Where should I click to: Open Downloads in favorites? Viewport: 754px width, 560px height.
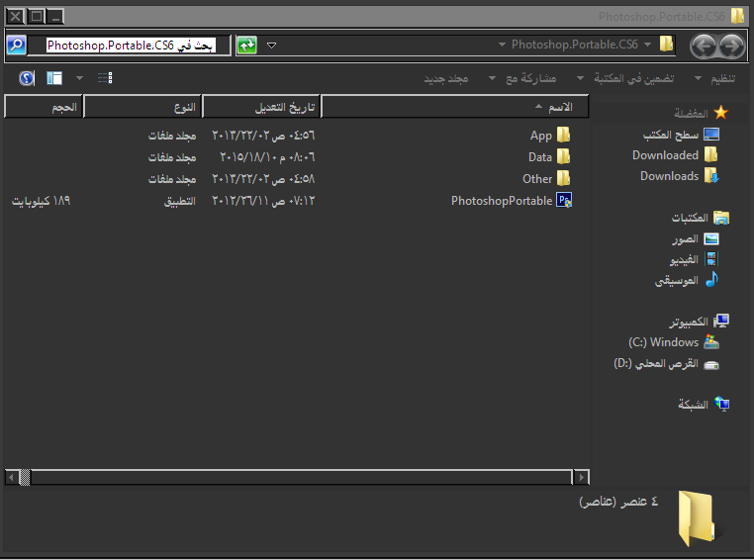pos(669,176)
